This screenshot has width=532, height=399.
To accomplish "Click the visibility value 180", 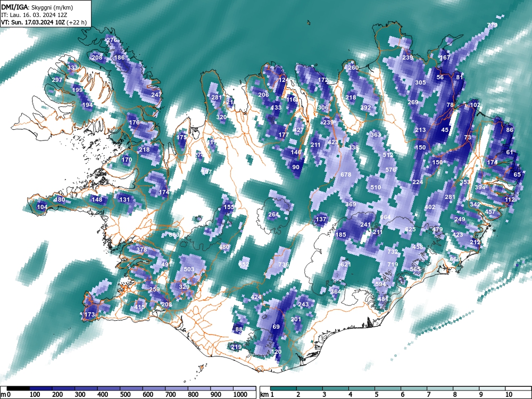I will pos(60,199).
